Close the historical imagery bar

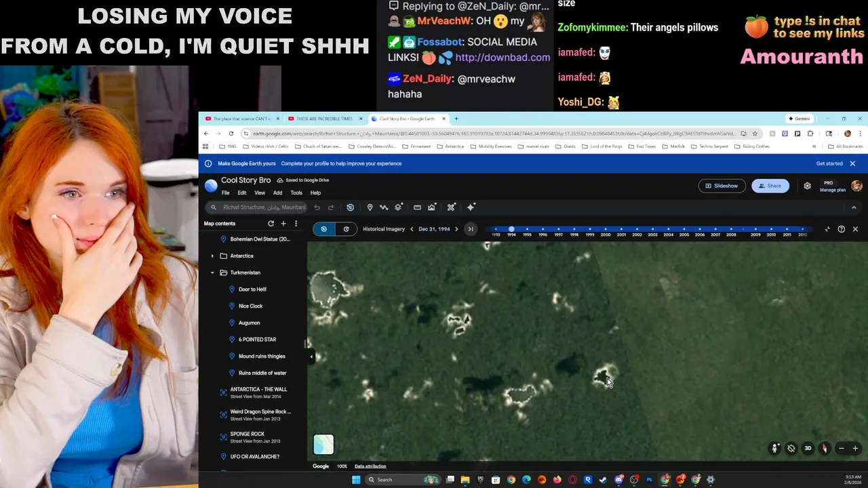(855, 229)
